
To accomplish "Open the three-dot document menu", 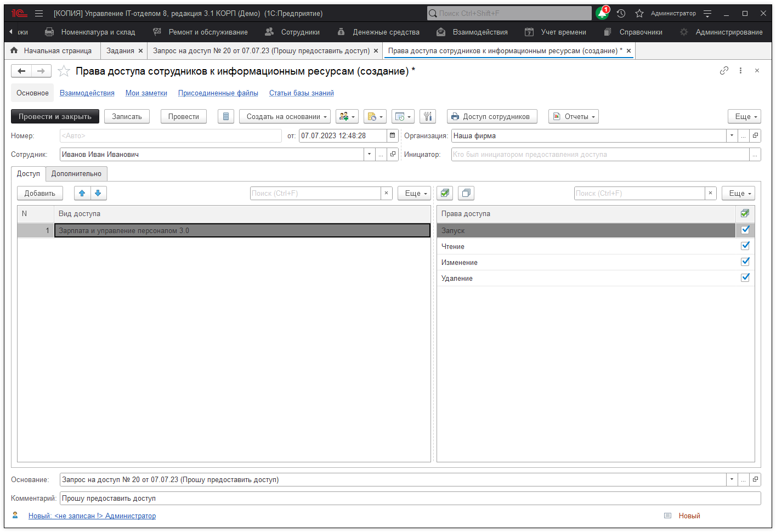I will pyautogui.click(x=740, y=70).
